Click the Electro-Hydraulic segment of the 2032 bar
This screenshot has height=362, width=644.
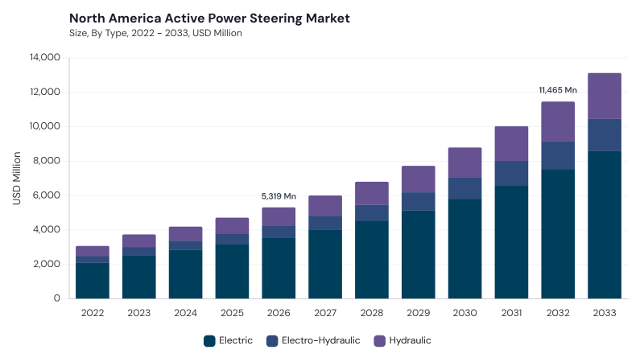(x=558, y=155)
